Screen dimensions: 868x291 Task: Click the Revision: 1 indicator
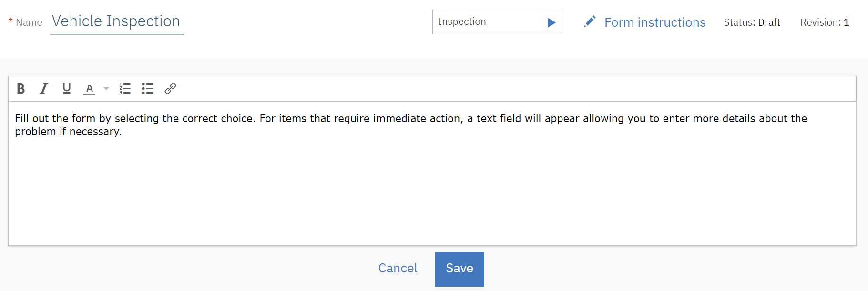click(x=824, y=22)
